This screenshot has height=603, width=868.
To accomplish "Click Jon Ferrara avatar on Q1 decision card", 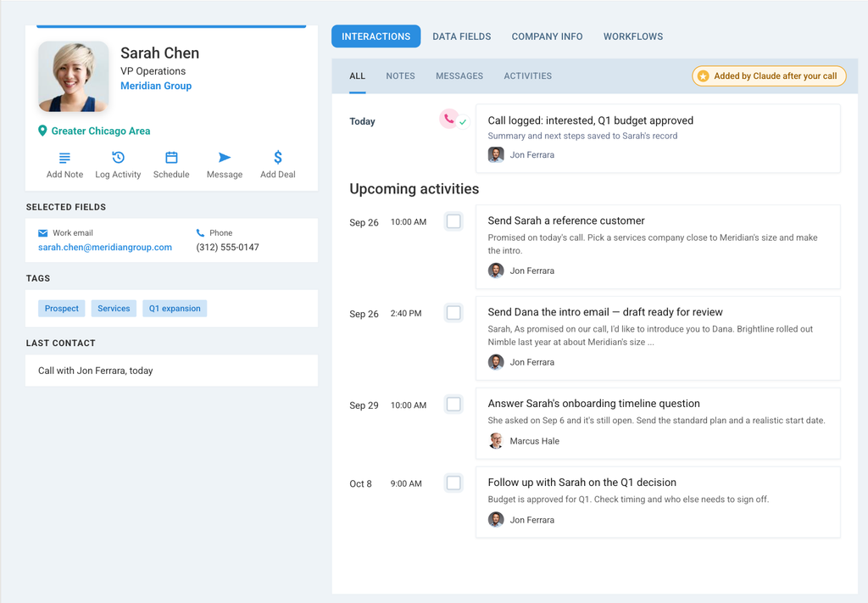I will pyautogui.click(x=496, y=519).
